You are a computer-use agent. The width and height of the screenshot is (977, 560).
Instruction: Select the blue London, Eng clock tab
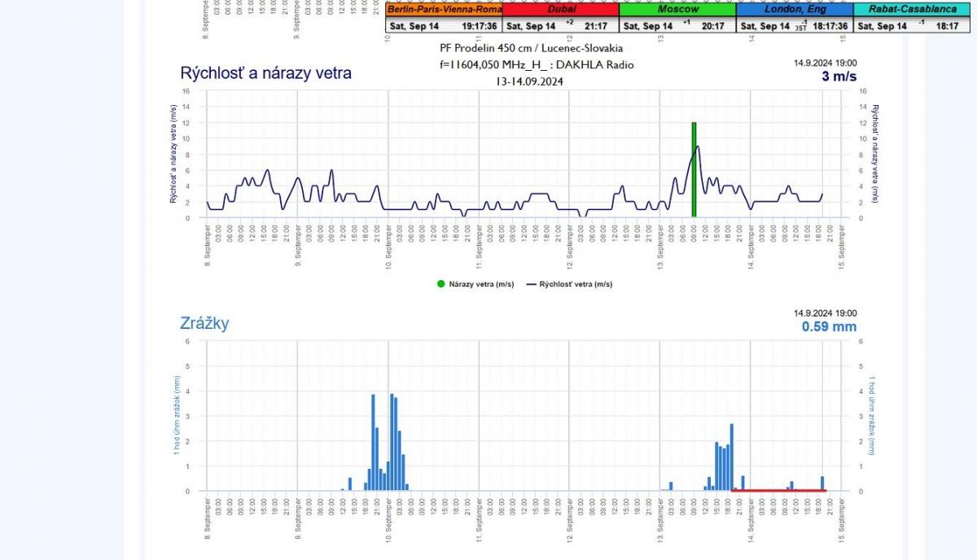795,10
